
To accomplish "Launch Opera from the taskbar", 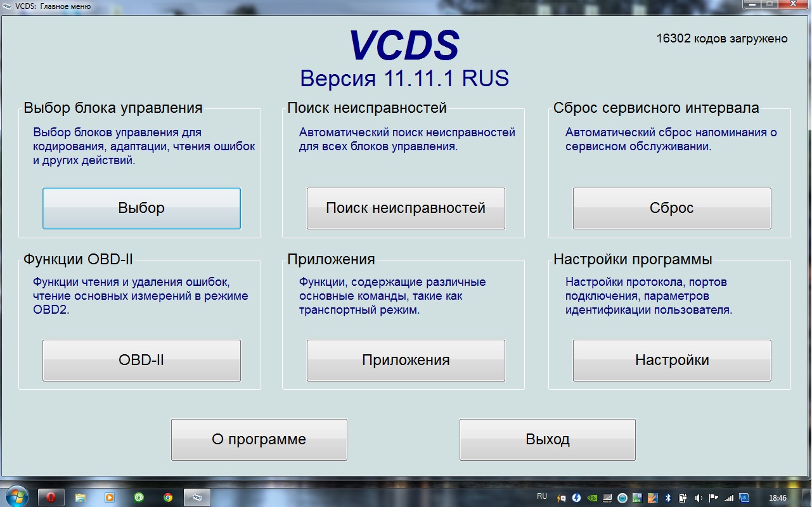I will 51,497.
